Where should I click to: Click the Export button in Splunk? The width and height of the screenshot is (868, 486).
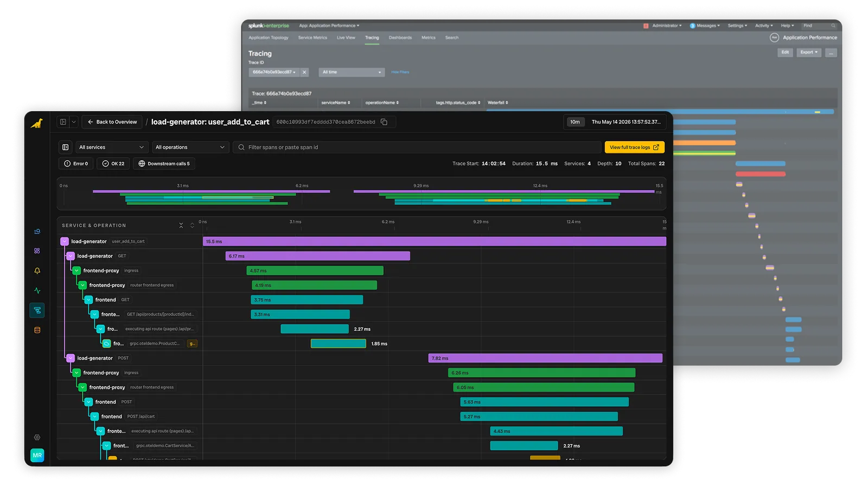coord(809,52)
